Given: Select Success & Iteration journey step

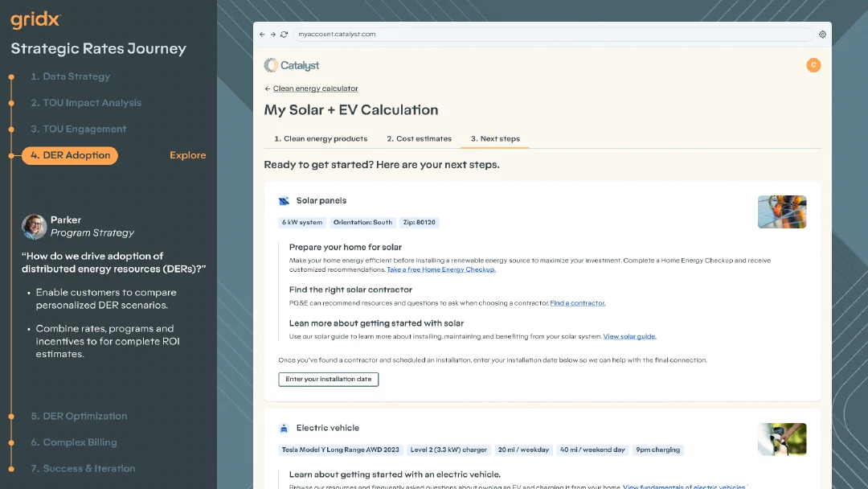Looking at the screenshot, I should pyautogui.click(x=83, y=469).
